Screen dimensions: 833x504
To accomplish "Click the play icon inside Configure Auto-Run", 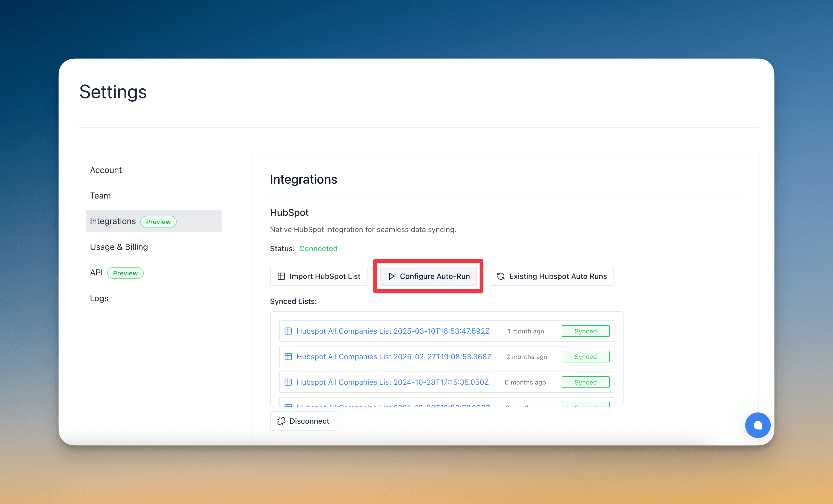I will pos(392,276).
